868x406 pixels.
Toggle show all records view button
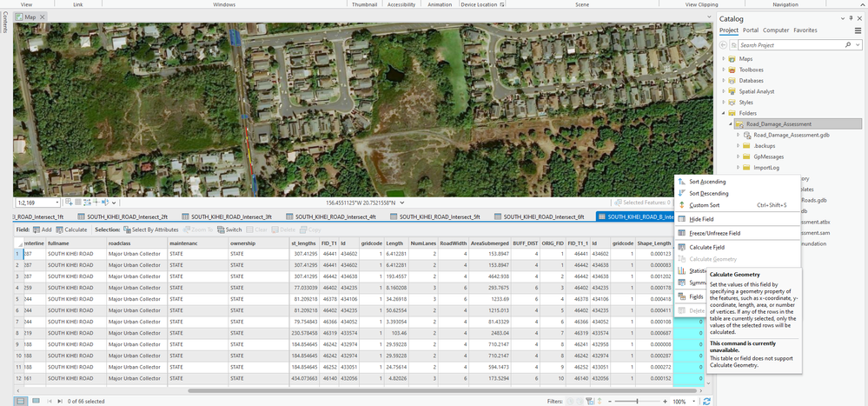[22, 401]
